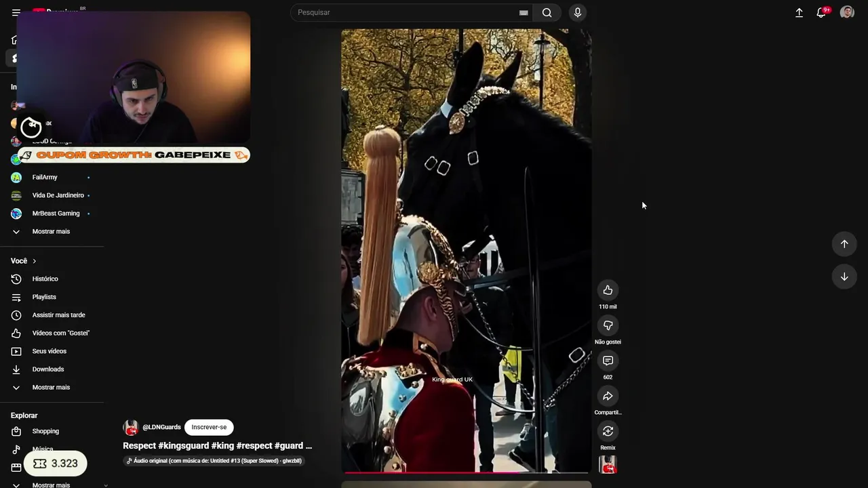Click the Explorar section heading
Image resolution: width=868 pixels, height=488 pixels.
24,415
